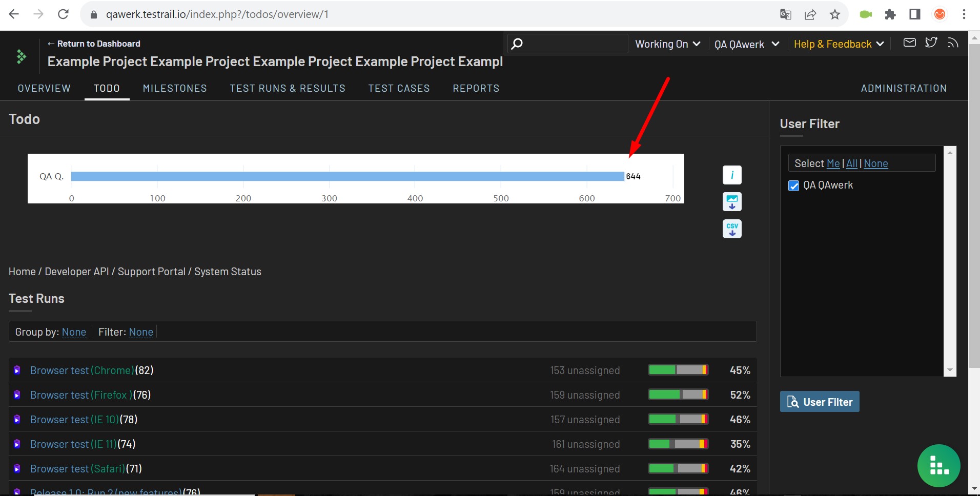Return to Dashboard link

[x=94, y=44]
